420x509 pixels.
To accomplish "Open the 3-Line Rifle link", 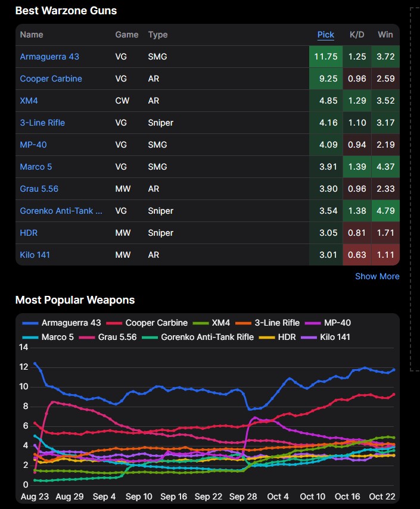I will (42, 123).
